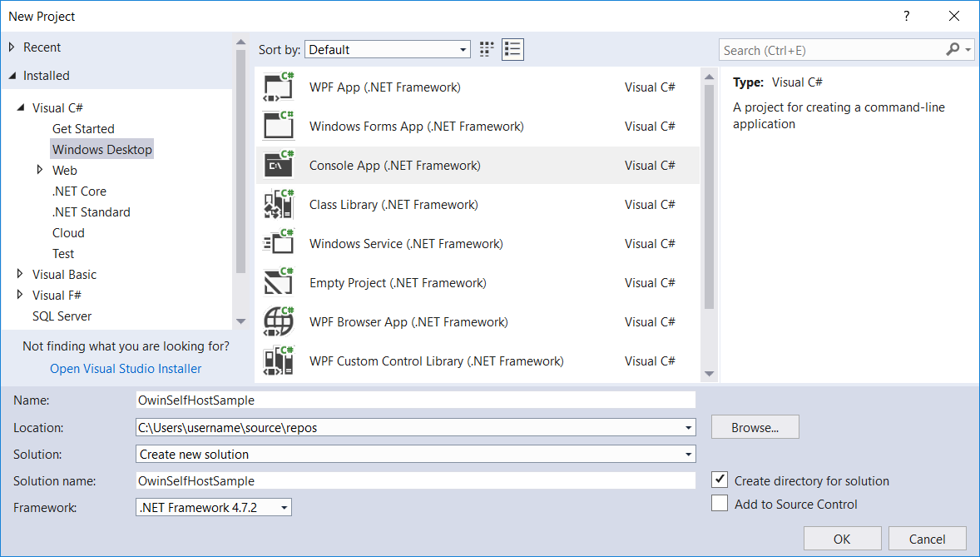Open the Sort by dropdown

point(464,48)
